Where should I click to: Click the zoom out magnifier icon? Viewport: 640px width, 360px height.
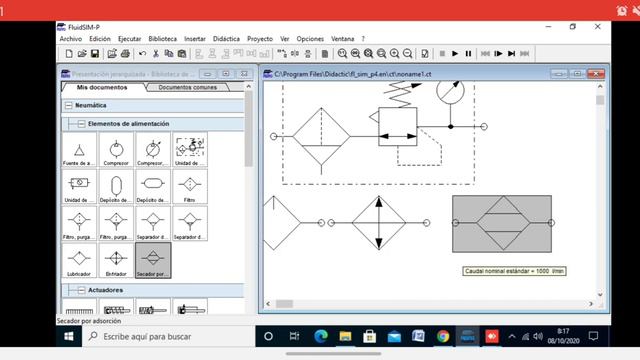tap(407, 53)
